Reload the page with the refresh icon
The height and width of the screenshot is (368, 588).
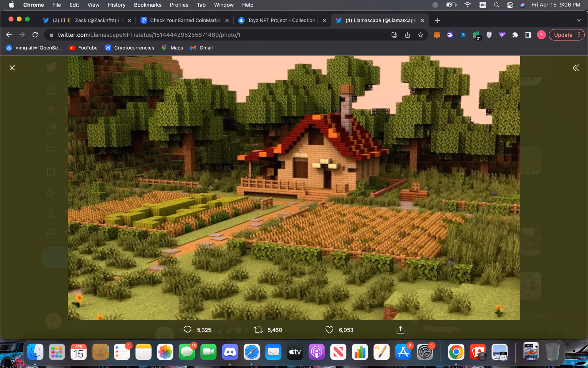tap(35, 35)
